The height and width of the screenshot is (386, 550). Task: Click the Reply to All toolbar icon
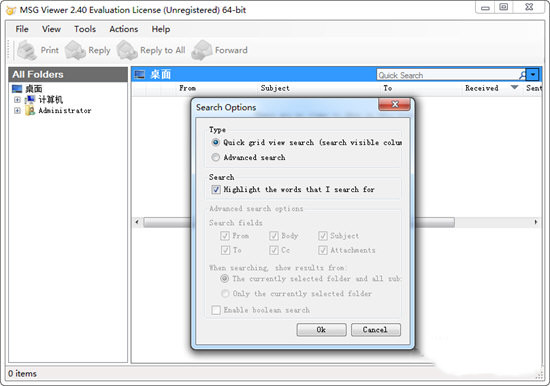(x=127, y=50)
